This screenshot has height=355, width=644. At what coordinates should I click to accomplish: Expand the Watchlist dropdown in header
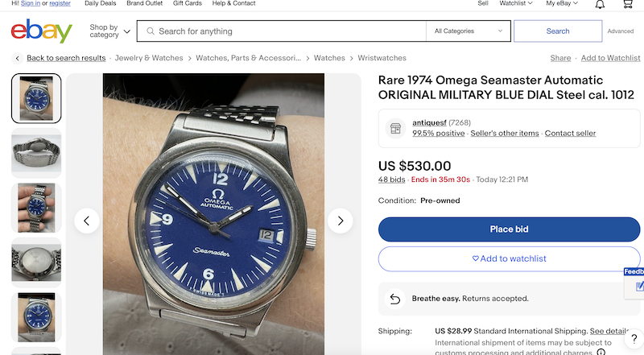(517, 3)
